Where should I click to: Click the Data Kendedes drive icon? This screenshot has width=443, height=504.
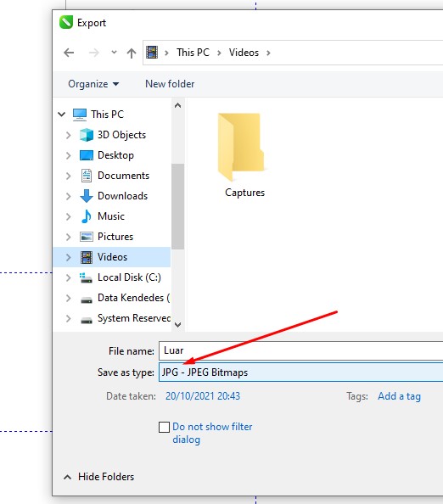coord(87,300)
